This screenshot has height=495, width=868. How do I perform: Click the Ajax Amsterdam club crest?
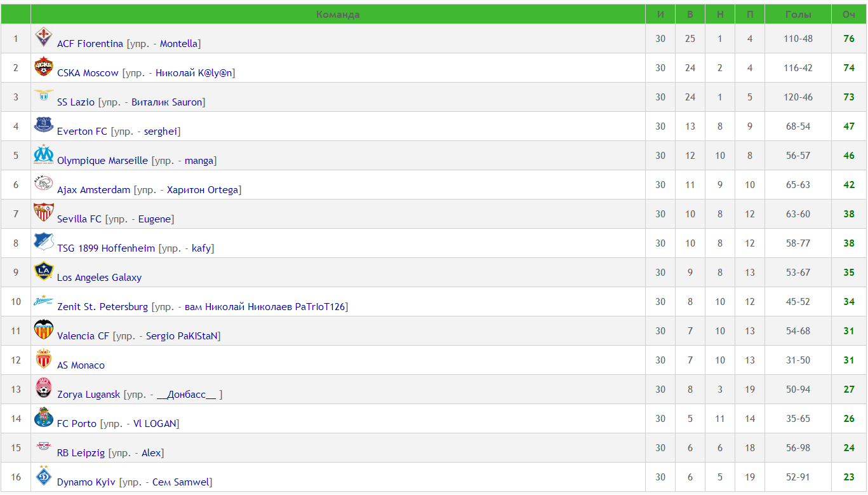pos(43,184)
